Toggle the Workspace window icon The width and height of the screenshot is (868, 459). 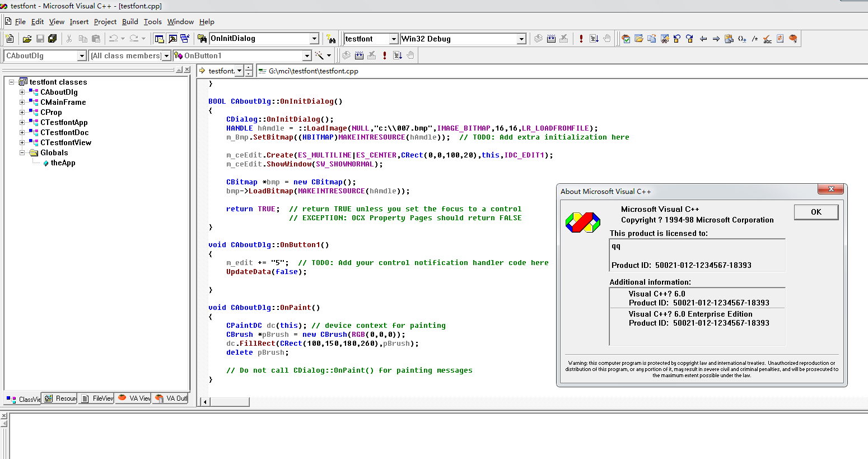[160, 39]
